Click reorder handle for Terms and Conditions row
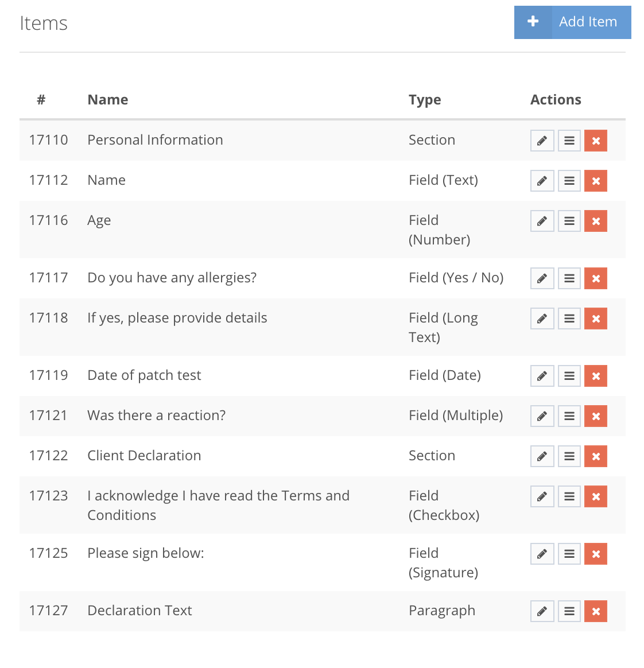The height and width of the screenshot is (668, 644). (569, 496)
